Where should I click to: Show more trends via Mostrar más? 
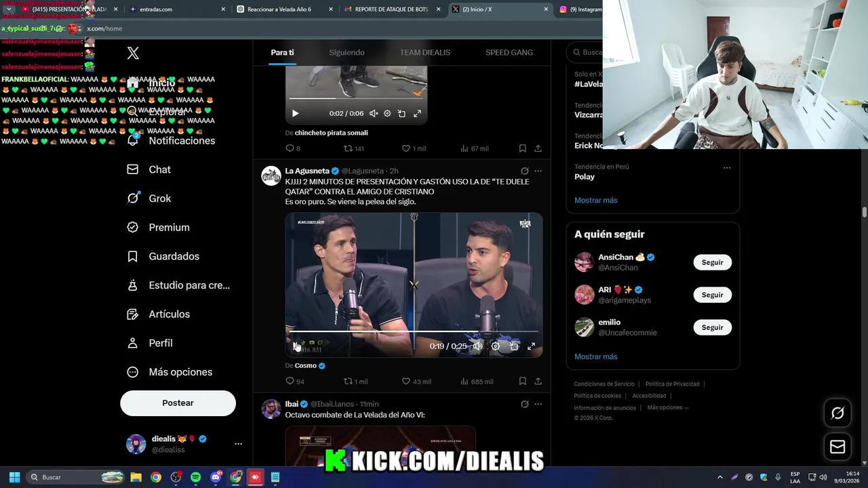pos(596,200)
